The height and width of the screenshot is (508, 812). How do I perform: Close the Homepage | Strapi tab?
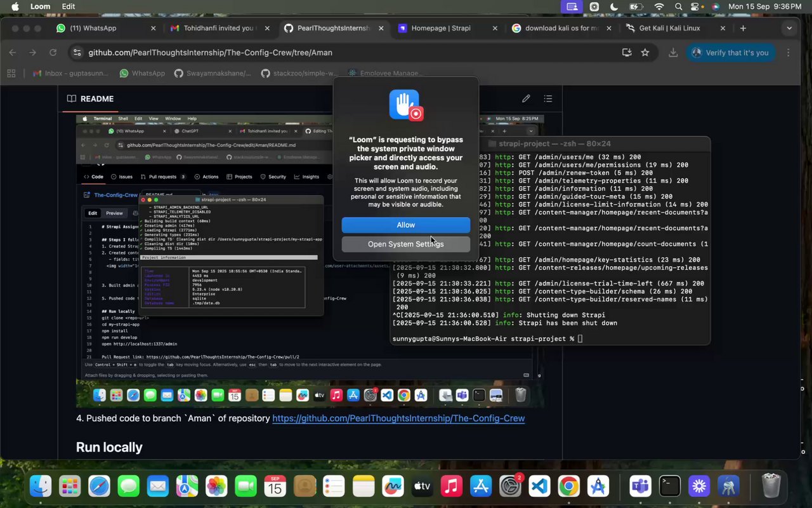[x=495, y=28]
